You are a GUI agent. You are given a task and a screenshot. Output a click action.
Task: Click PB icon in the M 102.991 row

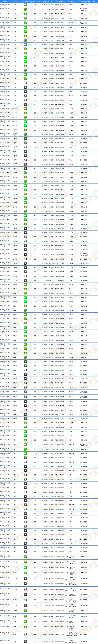(25, 66)
